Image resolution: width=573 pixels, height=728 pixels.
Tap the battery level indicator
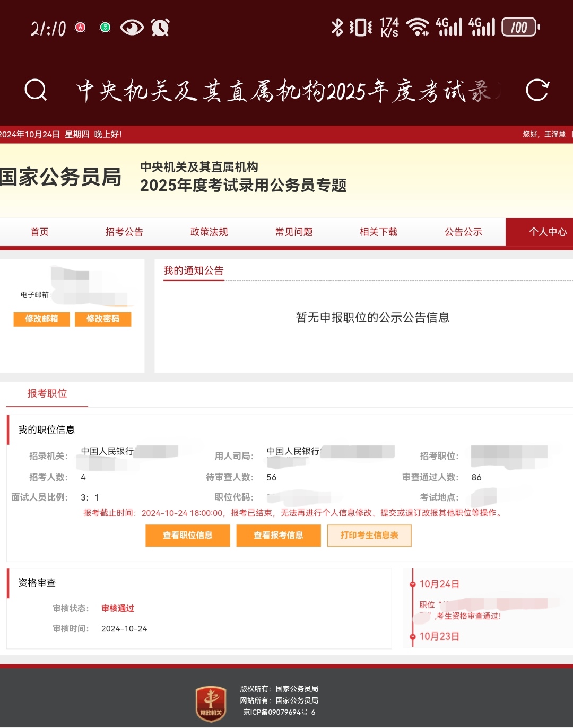[520, 27]
